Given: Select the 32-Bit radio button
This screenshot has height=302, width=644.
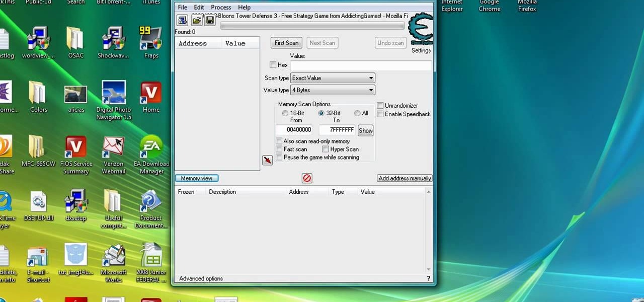Looking at the screenshot, I should tap(321, 113).
